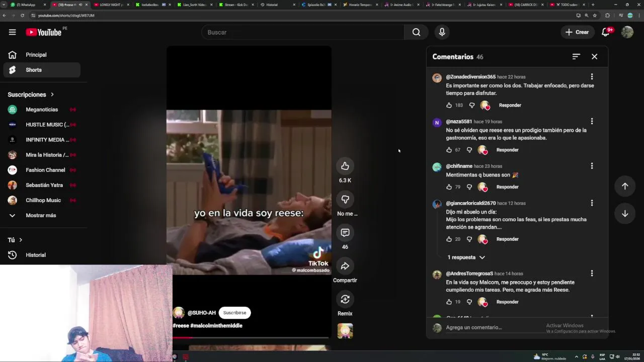
Task: Click the Suscribirse button for @SUHO-AH
Action: 234,313
